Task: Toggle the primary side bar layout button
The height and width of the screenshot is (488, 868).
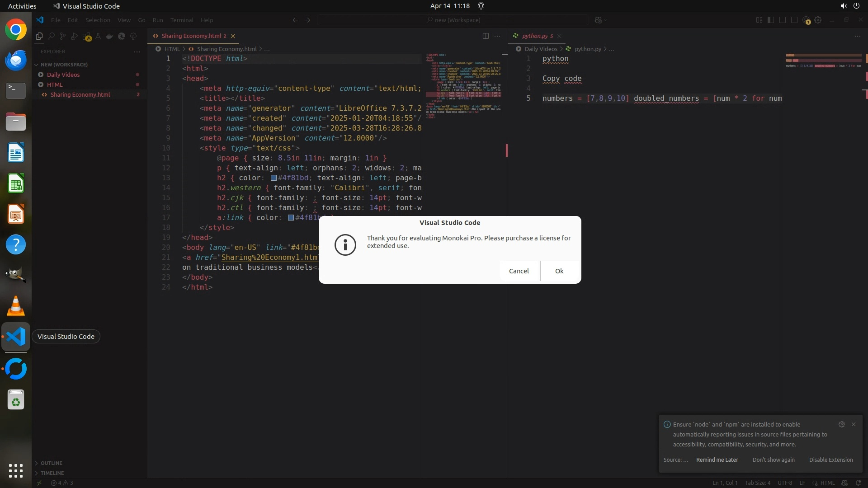Action: tap(771, 20)
